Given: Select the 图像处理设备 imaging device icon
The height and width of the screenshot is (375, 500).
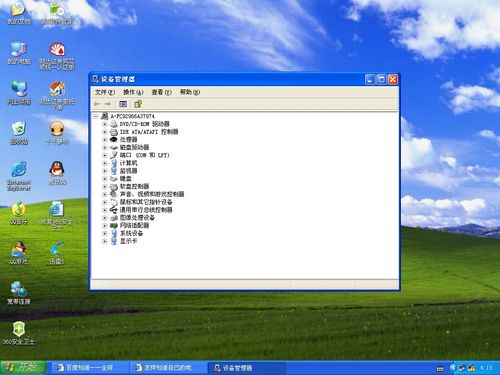Looking at the screenshot, I should [x=114, y=218].
